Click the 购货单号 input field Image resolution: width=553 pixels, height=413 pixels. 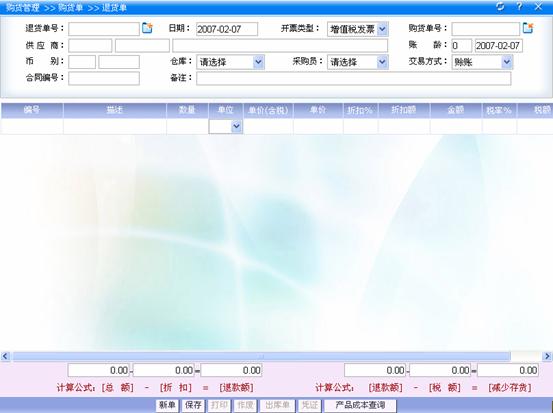click(x=486, y=29)
